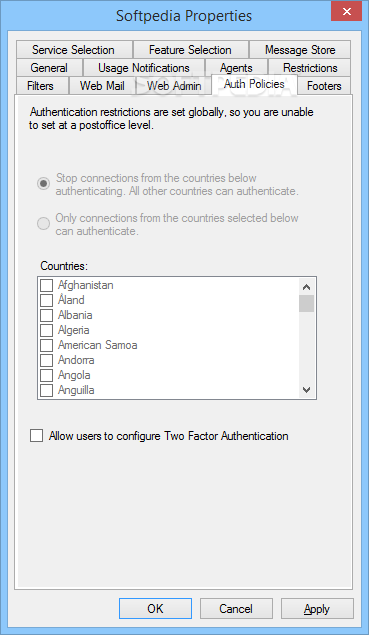Viewport: 369px width, 635px height.
Task: Open the Web Mail tab
Action: [102, 85]
